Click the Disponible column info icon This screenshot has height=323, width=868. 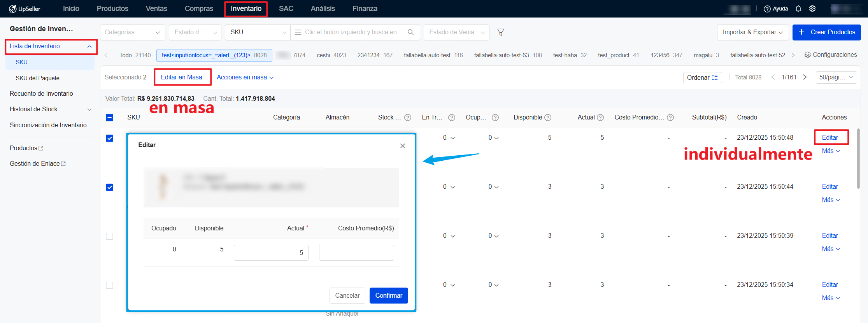pos(548,118)
